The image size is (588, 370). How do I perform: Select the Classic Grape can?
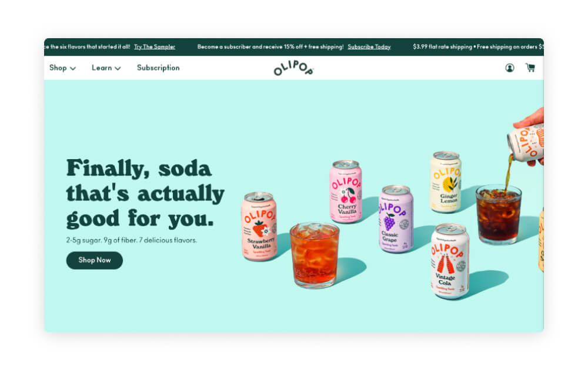click(x=396, y=218)
